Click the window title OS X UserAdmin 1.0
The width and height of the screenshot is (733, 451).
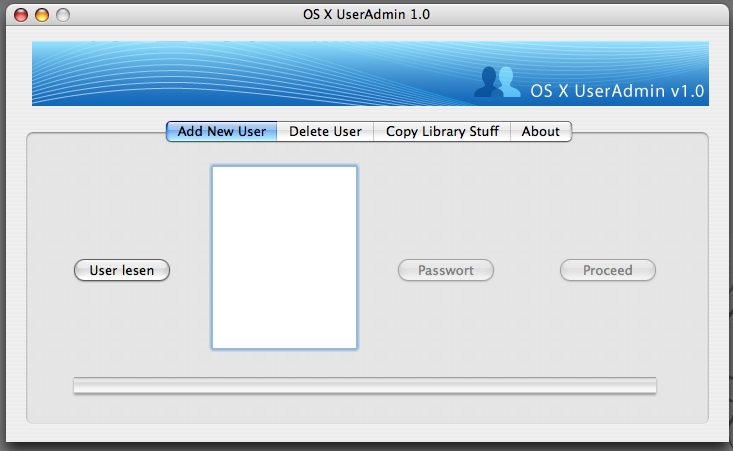pos(367,14)
